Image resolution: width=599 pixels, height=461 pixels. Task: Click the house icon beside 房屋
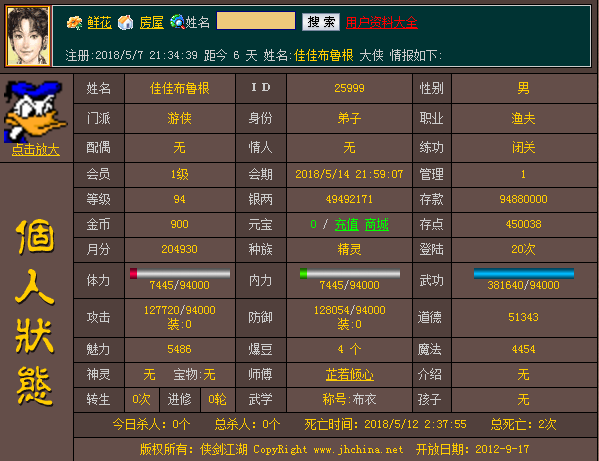coord(126,23)
